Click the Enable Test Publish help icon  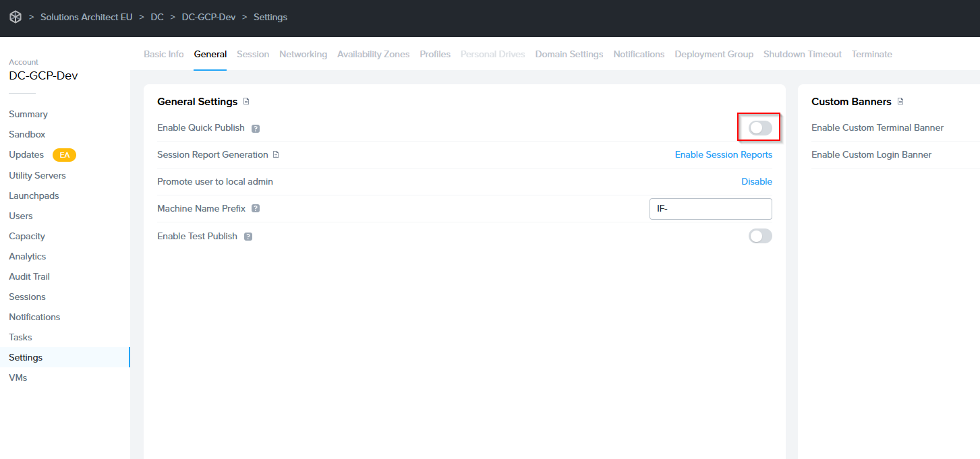tap(248, 237)
